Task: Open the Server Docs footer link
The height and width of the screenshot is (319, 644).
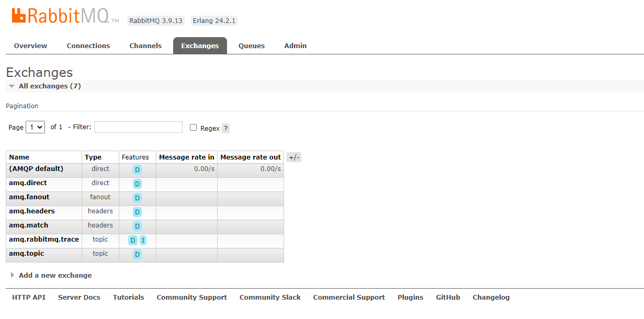Action: [x=79, y=297]
